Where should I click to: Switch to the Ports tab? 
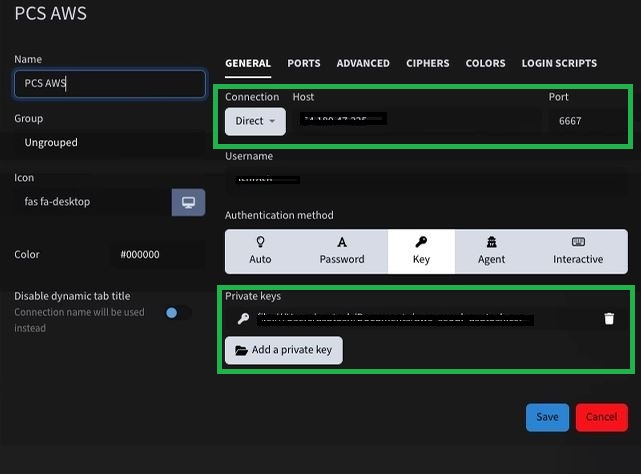[304, 63]
